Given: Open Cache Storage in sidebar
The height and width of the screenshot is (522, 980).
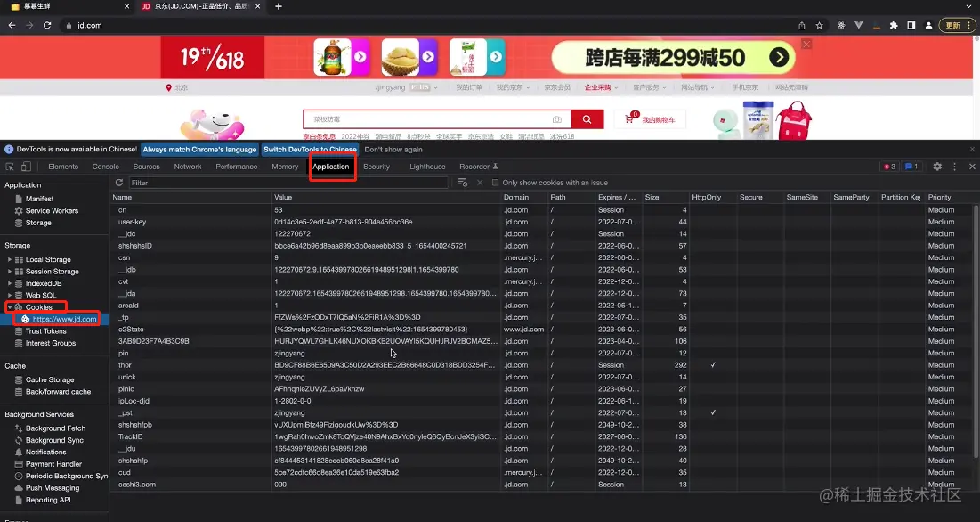Looking at the screenshot, I should pos(49,380).
